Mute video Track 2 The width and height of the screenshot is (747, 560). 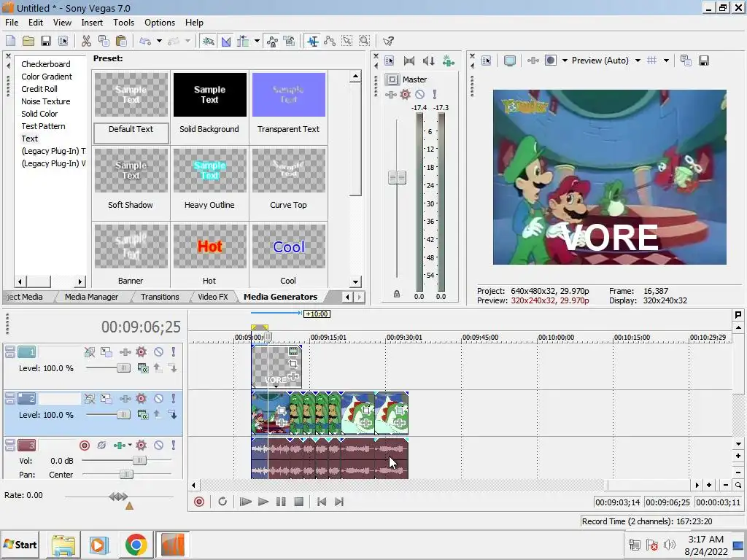(158, 399)
